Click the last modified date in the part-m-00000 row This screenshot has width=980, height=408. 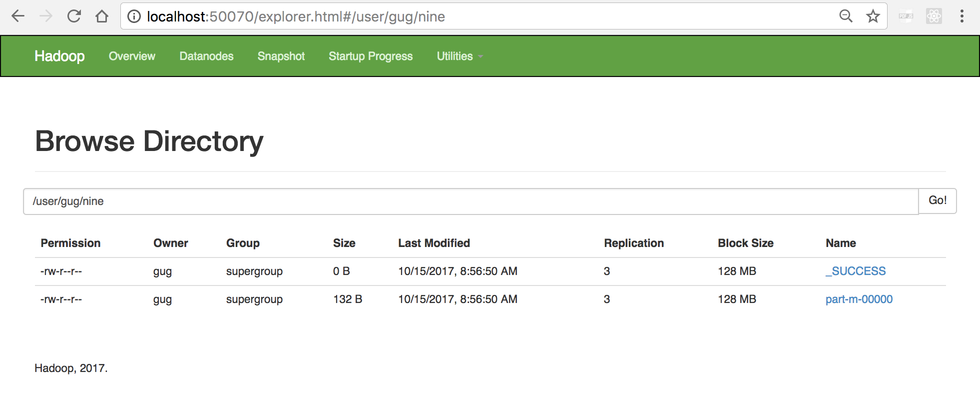pyautogui.click(x=458, y=299)
